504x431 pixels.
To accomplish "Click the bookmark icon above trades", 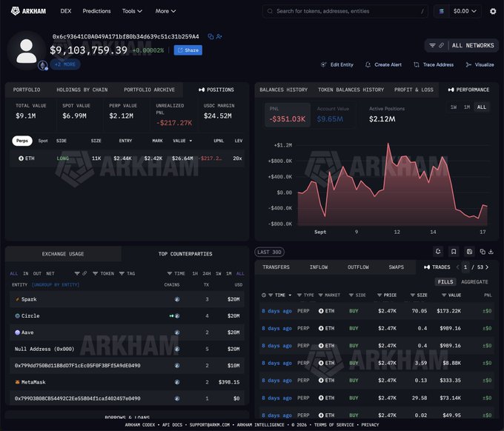I will [x=454, y=252].
